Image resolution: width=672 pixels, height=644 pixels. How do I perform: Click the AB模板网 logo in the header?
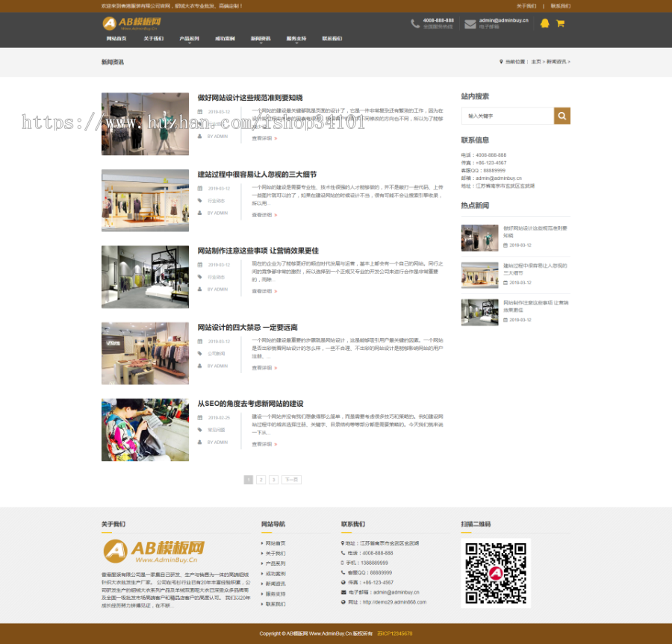131,23
